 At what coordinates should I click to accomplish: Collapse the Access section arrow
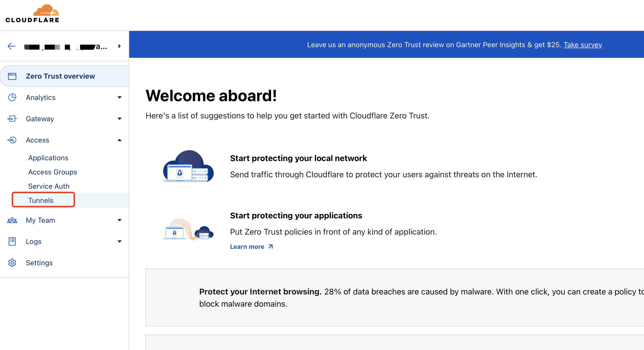point(120,140)
